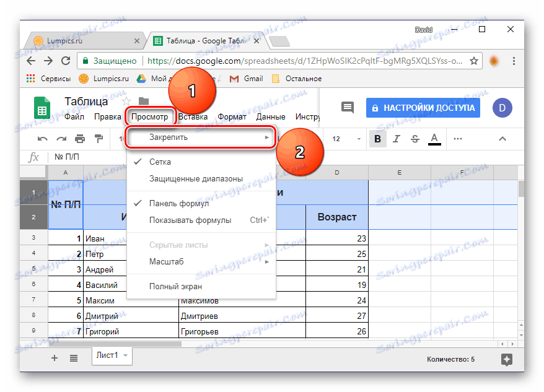The height and width of the screenshot is (392, 544).
Task: Close the Таблица Google Sheets tab
Action: (257, 41)
